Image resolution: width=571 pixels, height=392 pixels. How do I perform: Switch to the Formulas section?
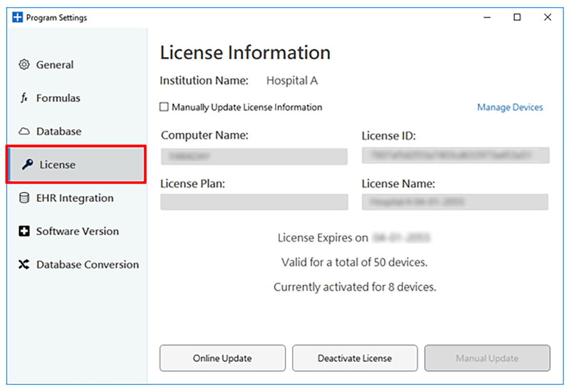58,98
